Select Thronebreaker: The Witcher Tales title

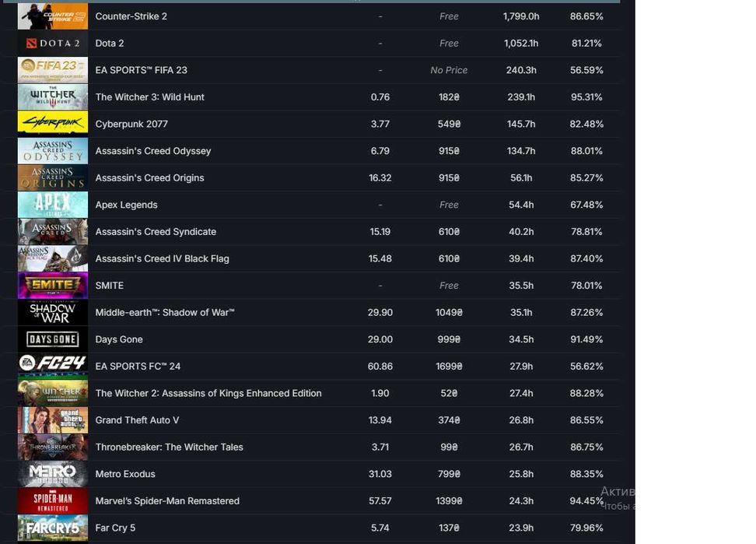[170, 447]
